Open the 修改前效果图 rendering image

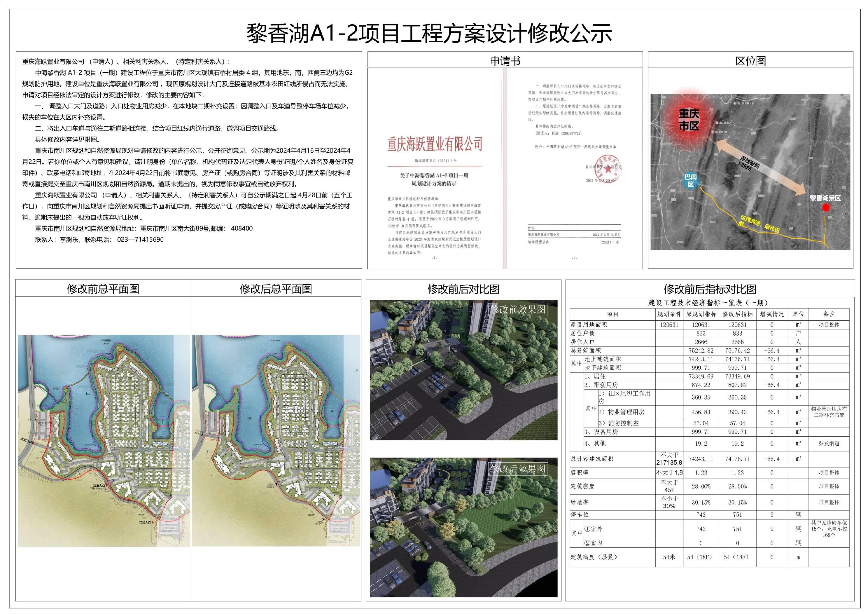click(463, 370)
